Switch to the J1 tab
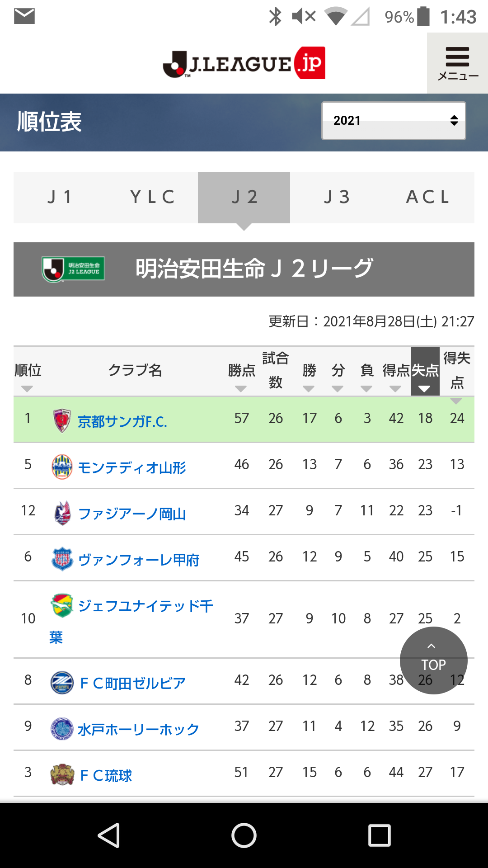The image size is (488, 868). [60, 198]
